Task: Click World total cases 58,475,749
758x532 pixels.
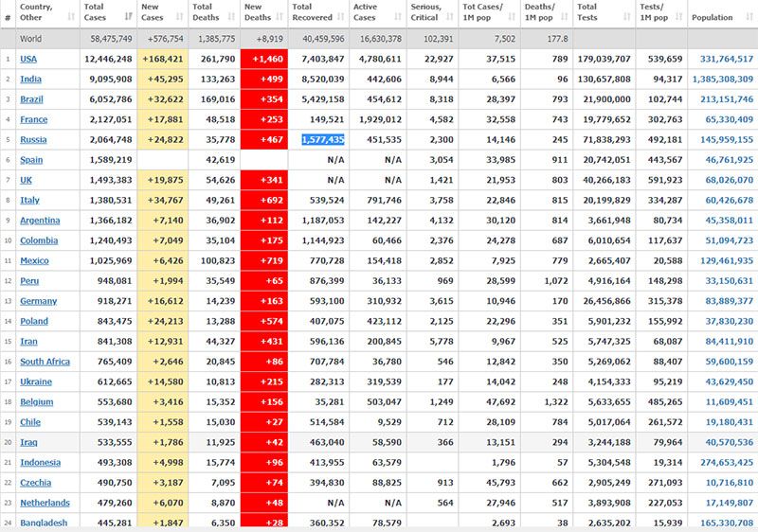Action: tap(111, 39)
